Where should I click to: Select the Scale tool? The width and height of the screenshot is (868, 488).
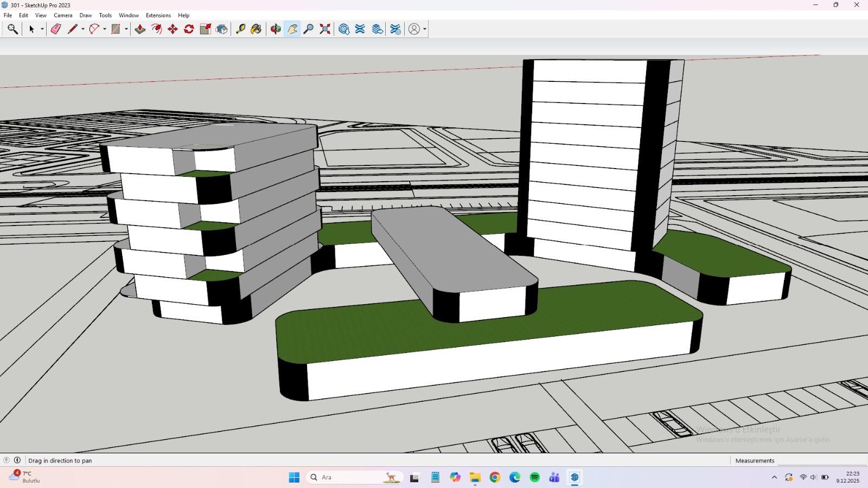(x=205, y=29)
